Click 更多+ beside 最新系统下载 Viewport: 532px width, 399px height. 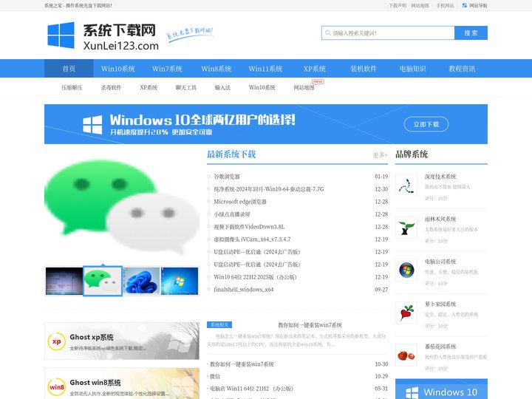(381, 154)
